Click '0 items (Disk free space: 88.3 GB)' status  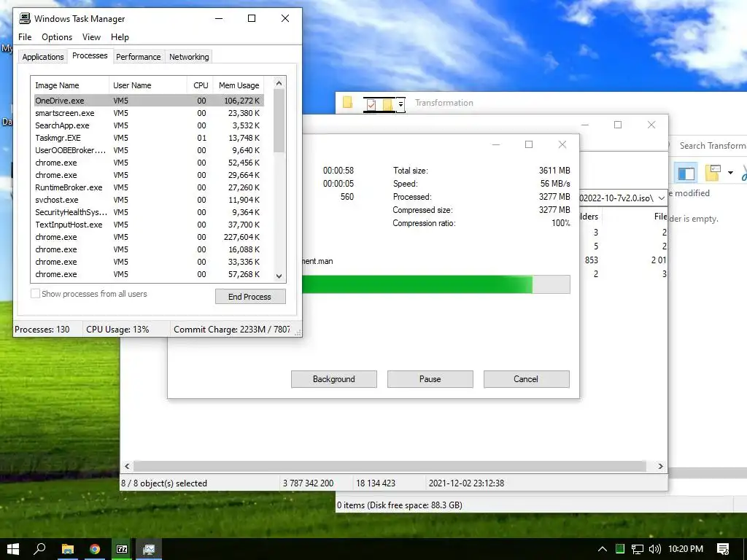point(400,505)
